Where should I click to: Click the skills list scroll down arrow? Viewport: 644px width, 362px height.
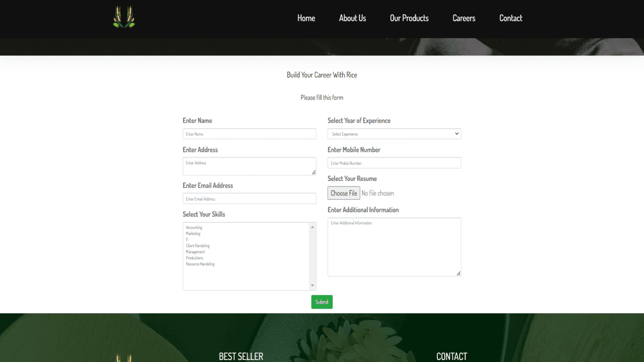[312, 286]
